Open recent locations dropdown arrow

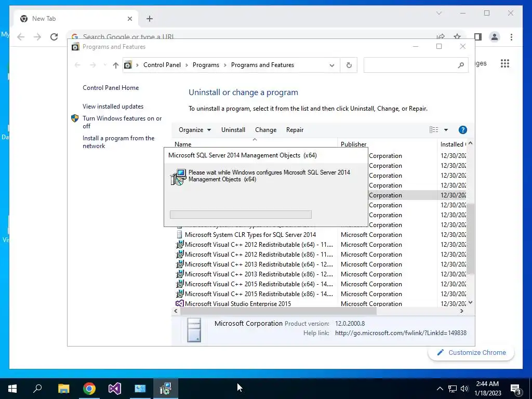pos(105,65)
